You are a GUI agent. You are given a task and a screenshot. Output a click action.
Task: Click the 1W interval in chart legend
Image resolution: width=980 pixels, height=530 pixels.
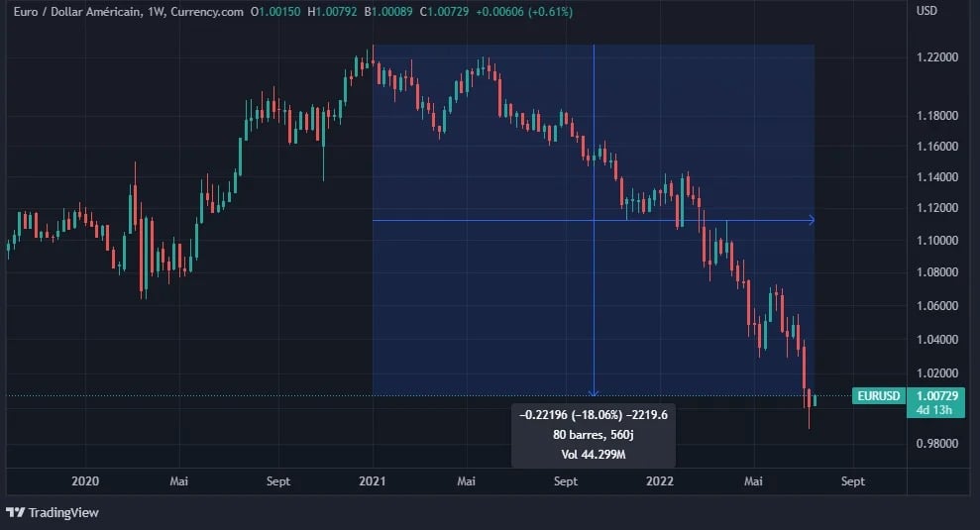(x=155, y=11)
